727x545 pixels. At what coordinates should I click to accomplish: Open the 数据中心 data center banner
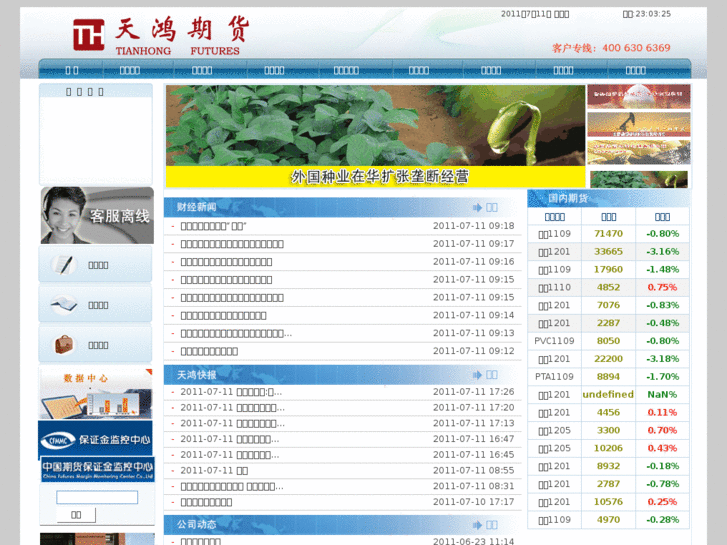pyautogui.click(x=96, y=394)
